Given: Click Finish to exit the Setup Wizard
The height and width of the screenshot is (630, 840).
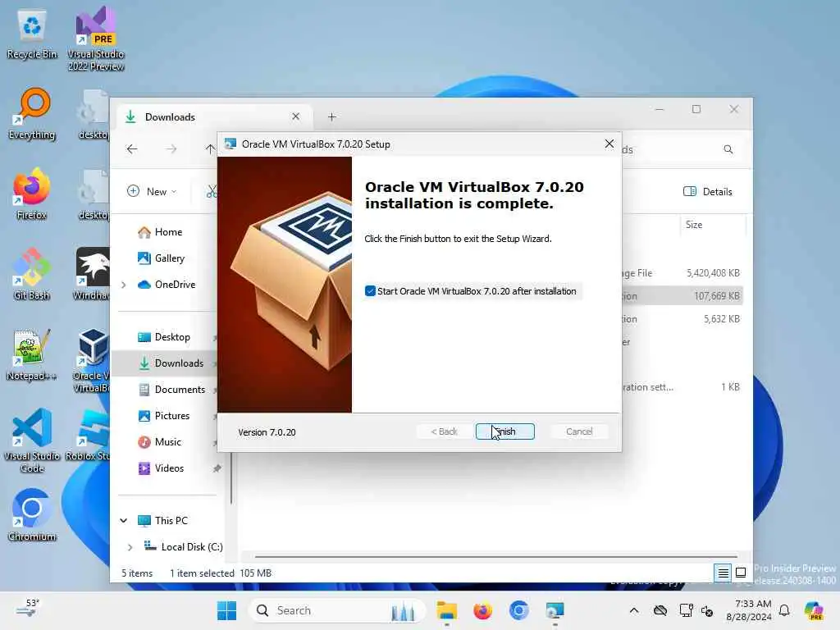Looking at the screenshot, I should pos(504,431).
